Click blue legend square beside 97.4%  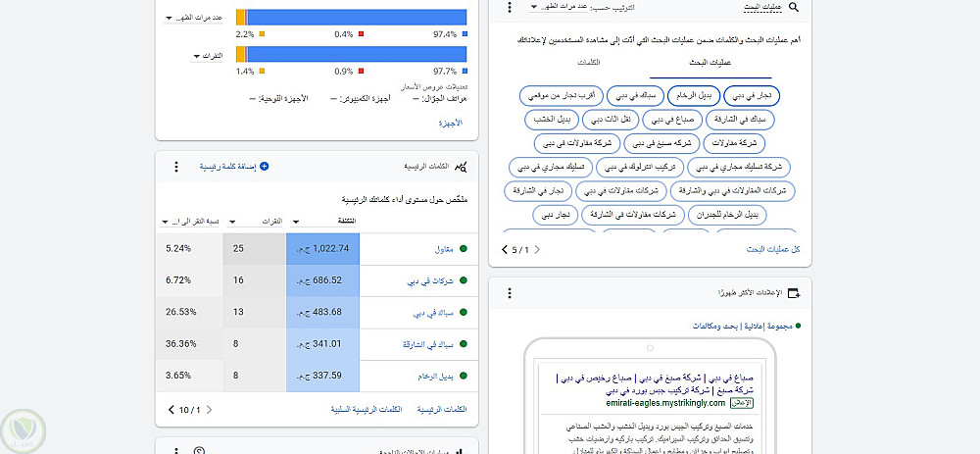coord(465,33)
